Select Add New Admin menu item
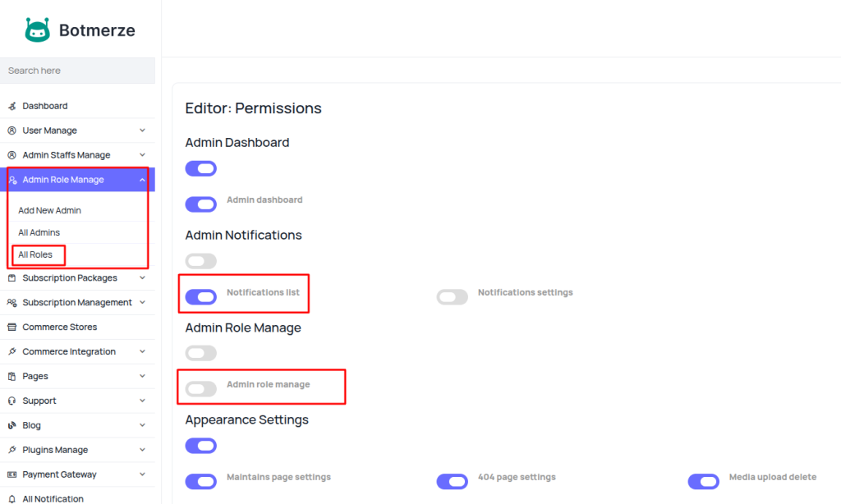Viewport: 841px width, 504px height. click(49, 210)
